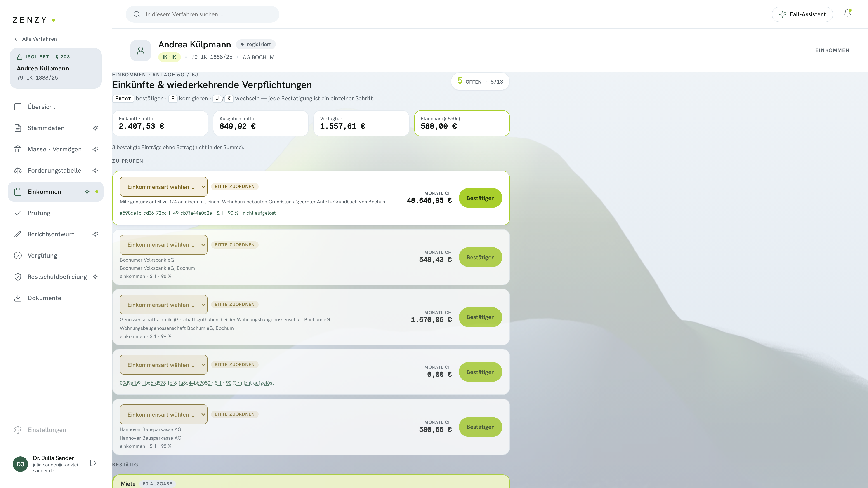868x488 pixels.
Task: Click the Einkünfte (mtl.) 2.407,53 € card
Action: (x=160, y=123)
